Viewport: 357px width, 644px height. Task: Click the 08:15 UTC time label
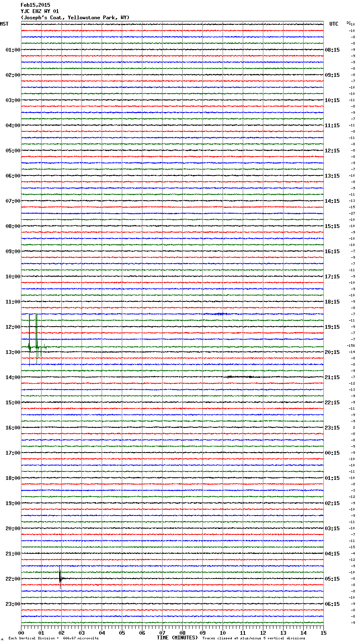click(x=332, y=50)
